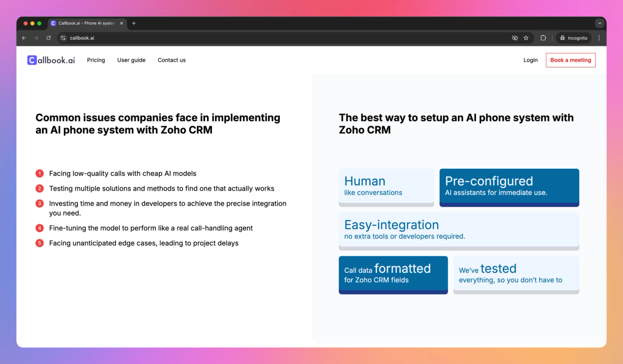
Task: Click the heading "Common issues companies face"
Action: click(x=158, y=124)
